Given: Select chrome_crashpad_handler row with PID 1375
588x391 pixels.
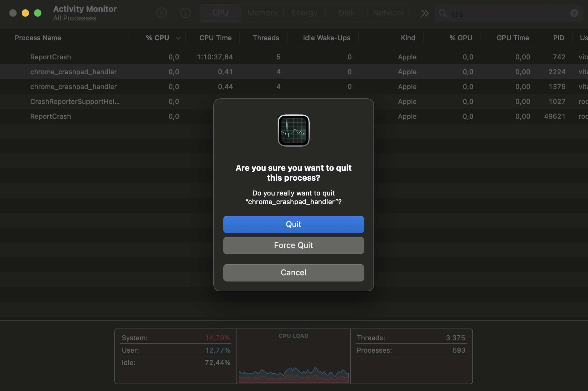Looking at the screenshot, I should (294, 87).
